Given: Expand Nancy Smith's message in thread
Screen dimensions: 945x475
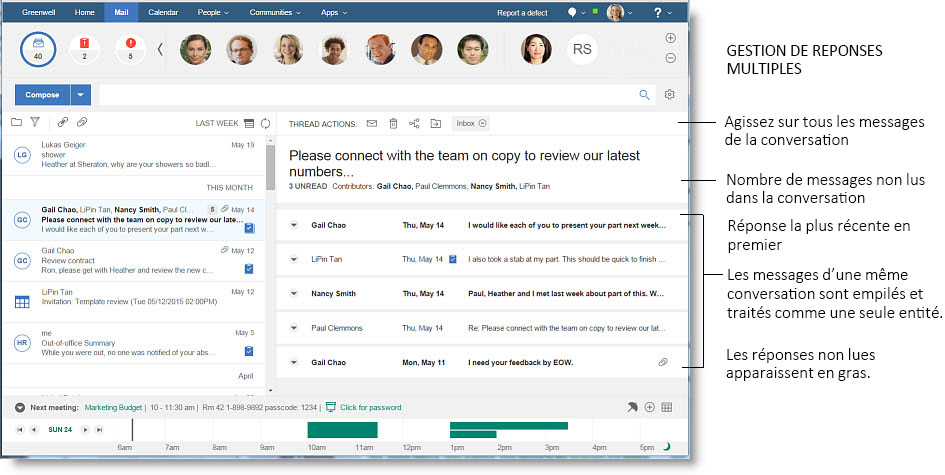Looking at the screenshot, I should coord(294,294).
